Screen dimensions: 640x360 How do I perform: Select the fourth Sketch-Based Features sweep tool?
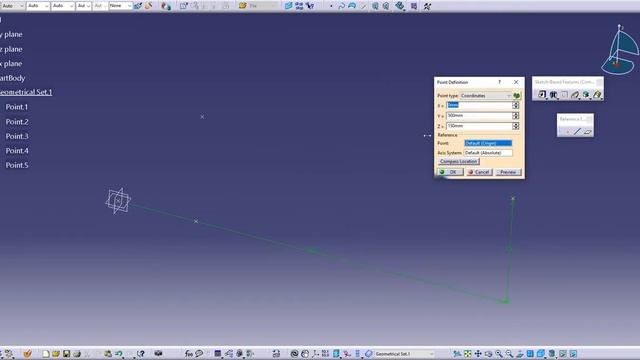(575, 95)
